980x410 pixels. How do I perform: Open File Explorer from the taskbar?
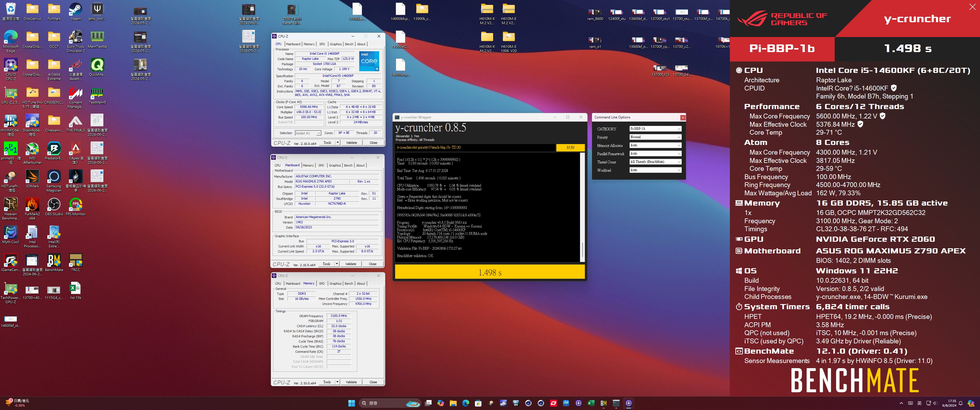453,403
